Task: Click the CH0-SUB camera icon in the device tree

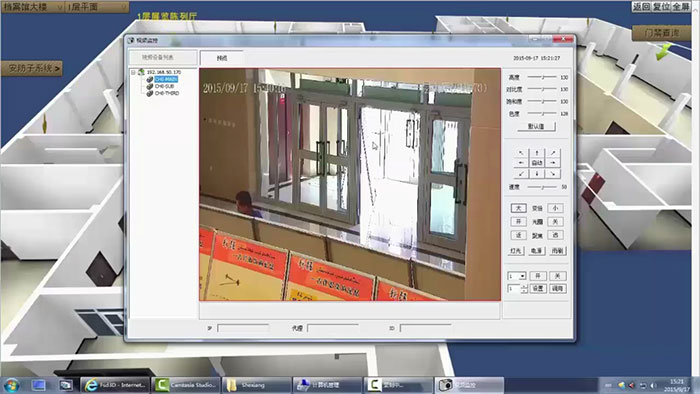Action: pyautogui.click(x=150, y=86)
